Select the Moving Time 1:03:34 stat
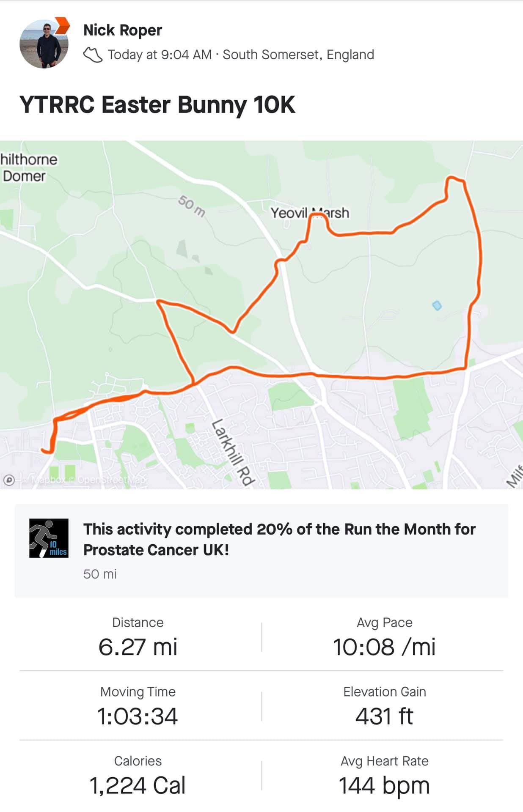The height and width of the screenshot is (812, 523). coord(138,706)
